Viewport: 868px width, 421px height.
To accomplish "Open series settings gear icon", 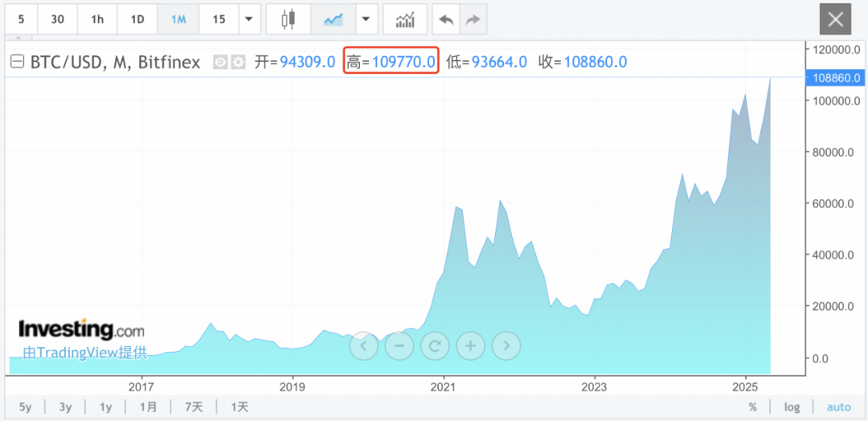I will pyautogui.click(x=239, y=62).
